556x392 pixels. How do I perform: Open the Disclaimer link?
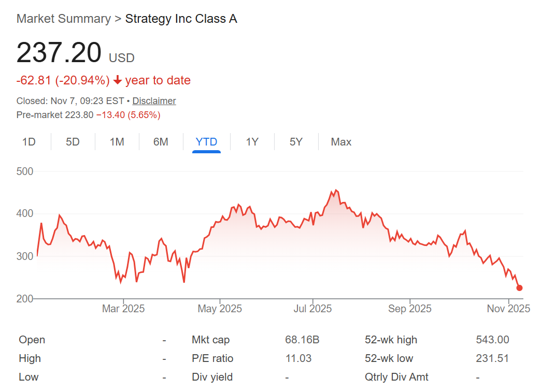click(x=154, y=100)
